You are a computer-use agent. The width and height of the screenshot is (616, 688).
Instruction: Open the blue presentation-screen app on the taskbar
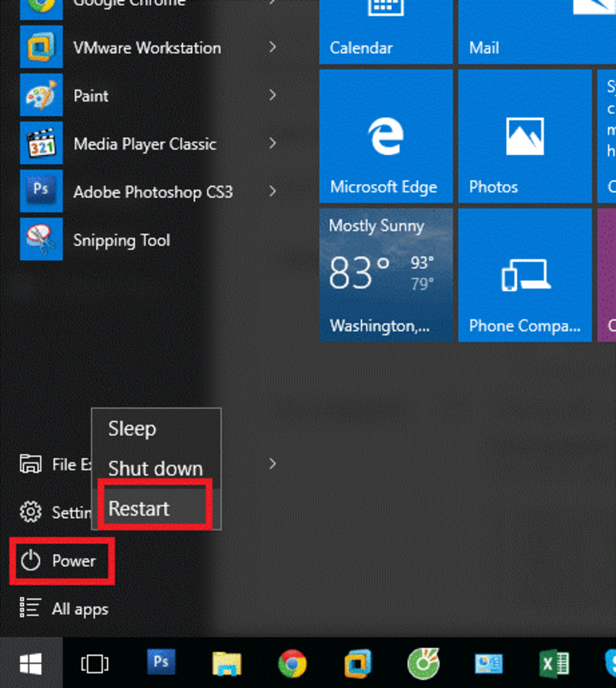[489, 663]
